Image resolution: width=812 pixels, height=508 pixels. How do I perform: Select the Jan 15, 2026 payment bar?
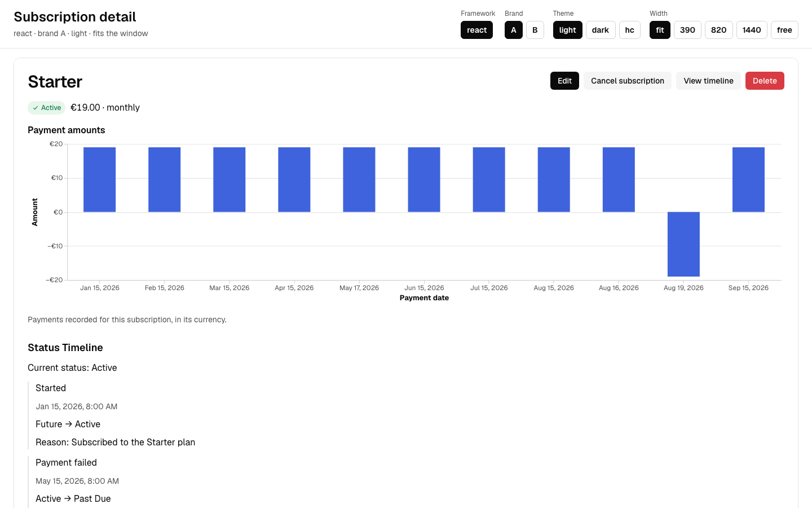[x=100, y=179]
